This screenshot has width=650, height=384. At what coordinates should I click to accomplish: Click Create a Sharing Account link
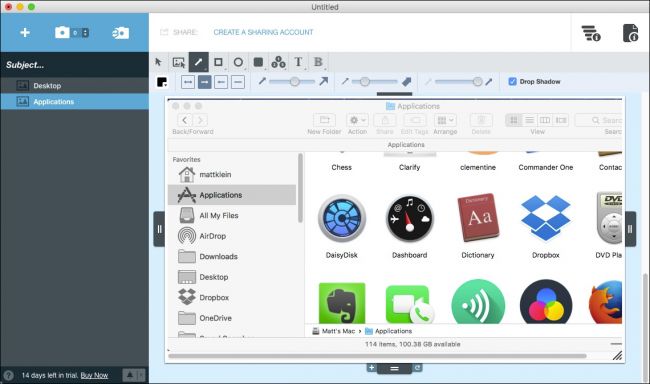tap(263, 32)
